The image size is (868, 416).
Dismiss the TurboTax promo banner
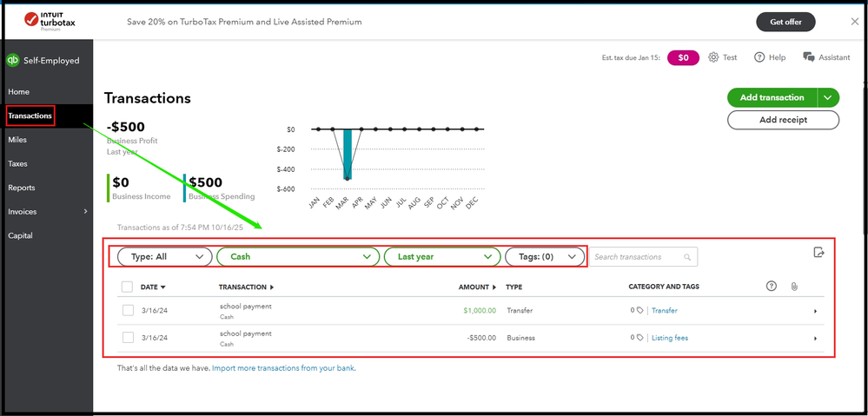tap(855, 22)
